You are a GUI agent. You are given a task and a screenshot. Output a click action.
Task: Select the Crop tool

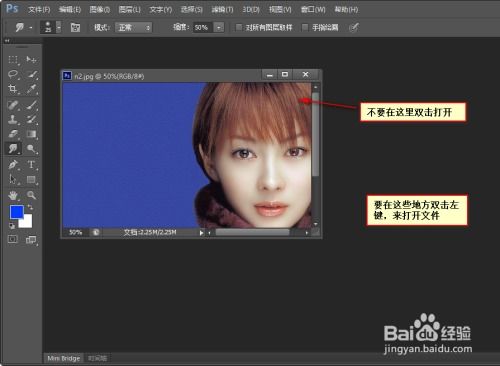click(x=13, y=89)
